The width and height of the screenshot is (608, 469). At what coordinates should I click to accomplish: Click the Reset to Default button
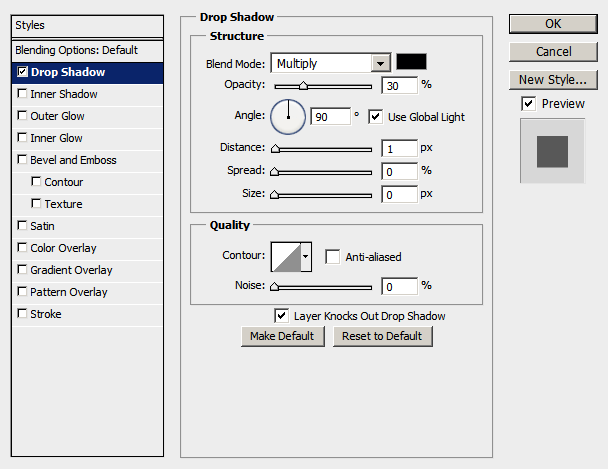382,336
